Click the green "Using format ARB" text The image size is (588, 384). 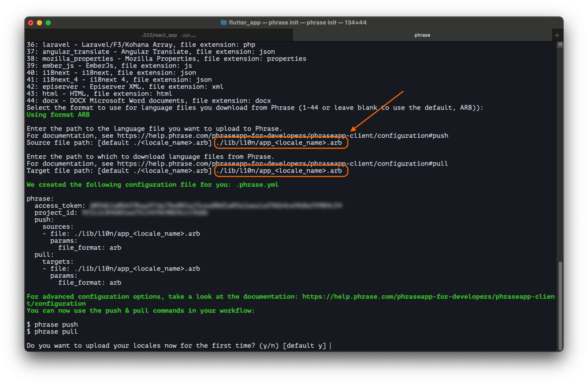pos(58,114)
